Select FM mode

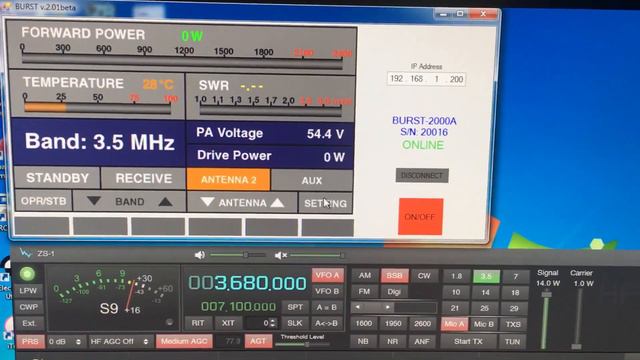coord(364,291)
